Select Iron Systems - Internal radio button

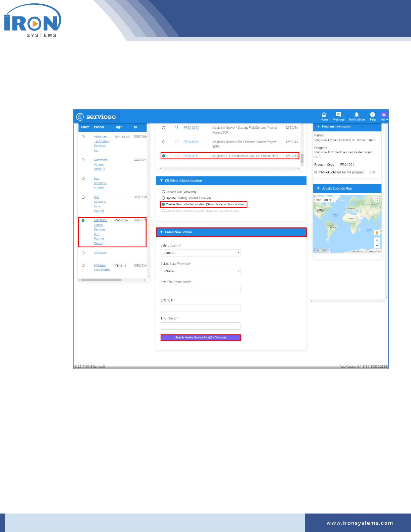tap(83, 178)
